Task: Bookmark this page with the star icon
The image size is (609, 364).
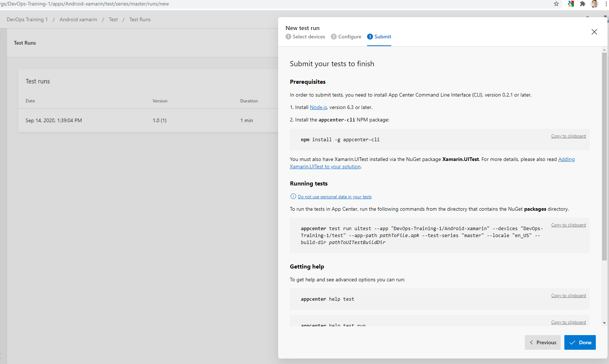Action: (556, 4)
